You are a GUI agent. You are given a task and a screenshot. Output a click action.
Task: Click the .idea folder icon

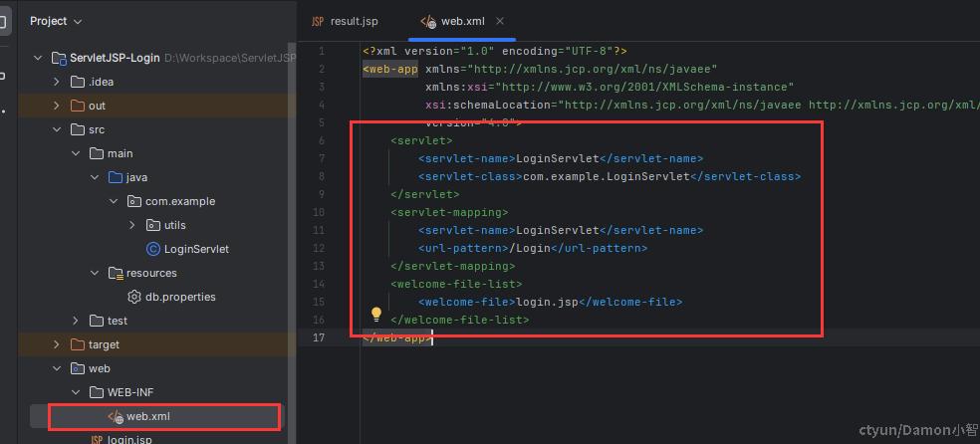(x=78, y=82)
